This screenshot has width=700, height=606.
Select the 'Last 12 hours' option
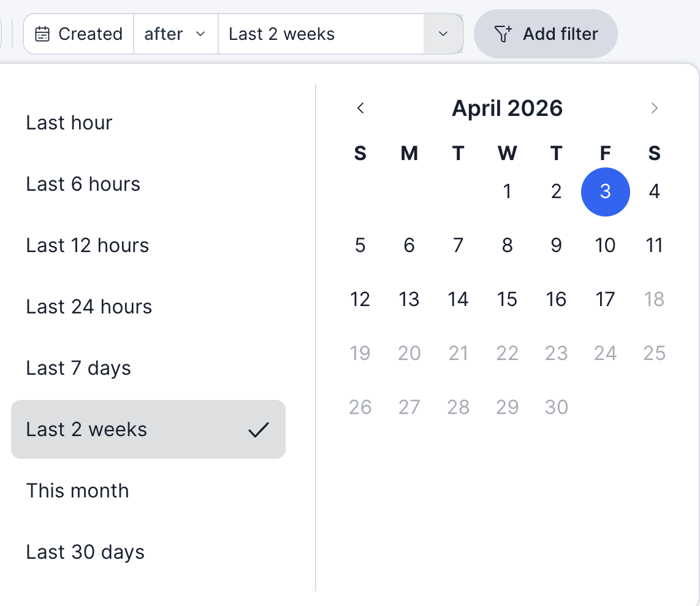[148, 245]
